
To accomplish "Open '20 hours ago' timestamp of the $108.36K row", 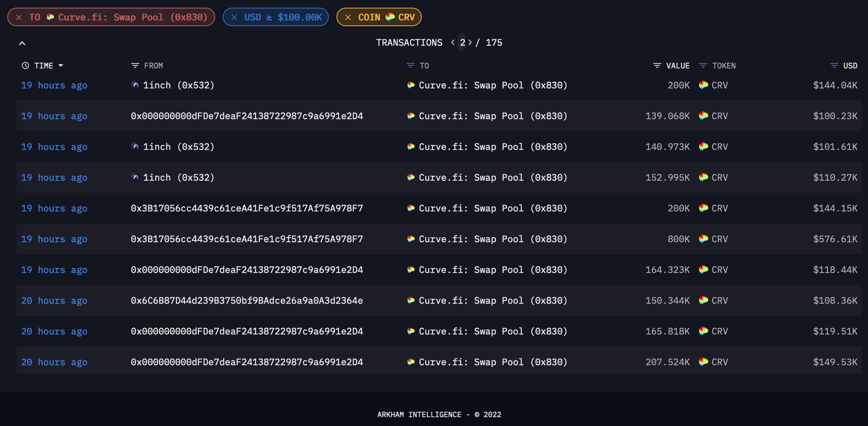I will [54, 300].
